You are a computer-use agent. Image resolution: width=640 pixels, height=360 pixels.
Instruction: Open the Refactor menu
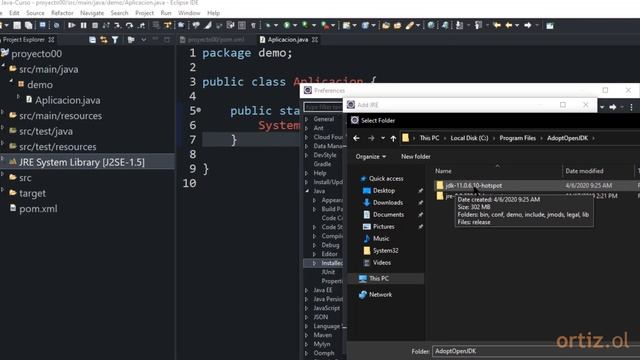[62, 13]
